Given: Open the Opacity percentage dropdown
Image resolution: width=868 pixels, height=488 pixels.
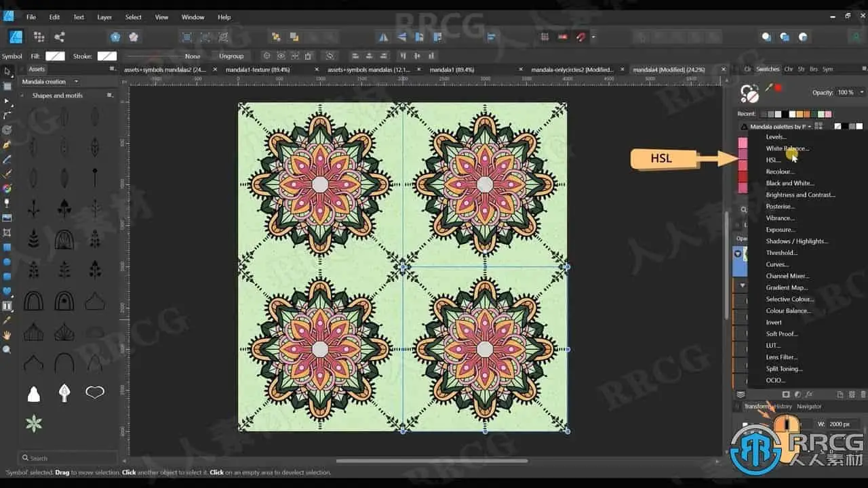Looking at the screenshot, I should [862, 92].
